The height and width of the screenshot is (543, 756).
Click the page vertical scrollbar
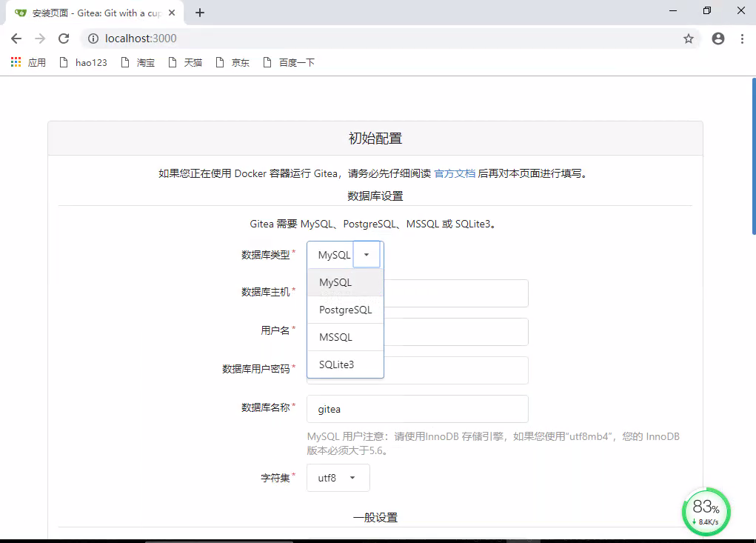point(754,156)
